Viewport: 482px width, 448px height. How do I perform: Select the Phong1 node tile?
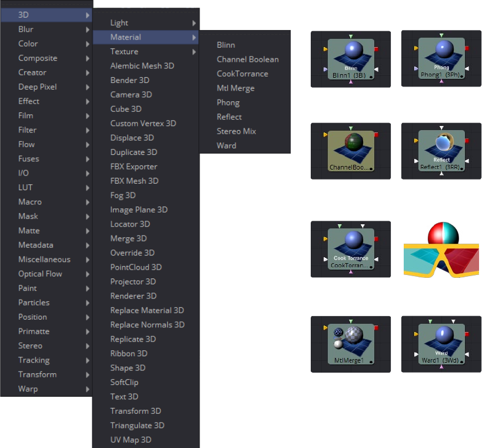click(x=441, y=58)
